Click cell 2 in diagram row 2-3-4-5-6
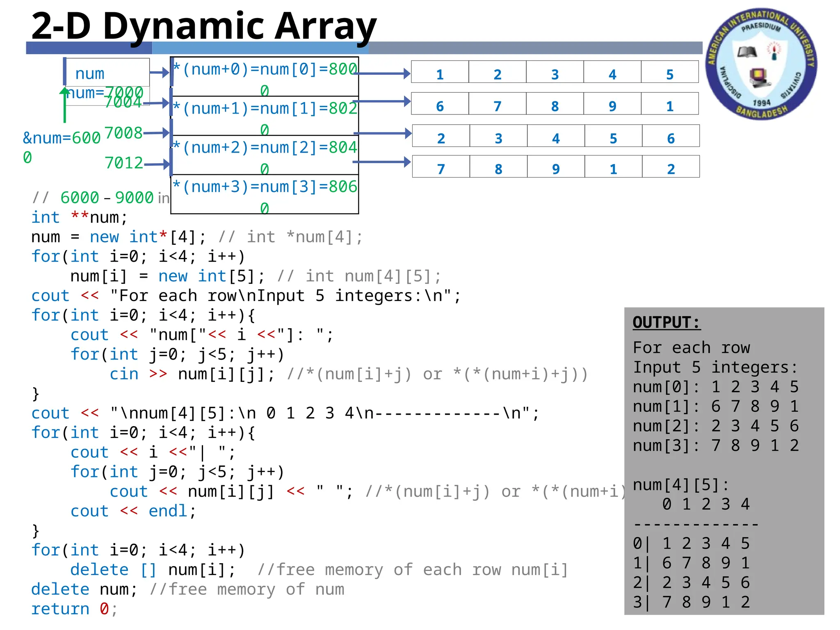The width and height of the screenshot is (840, 630). click(441, 136)
